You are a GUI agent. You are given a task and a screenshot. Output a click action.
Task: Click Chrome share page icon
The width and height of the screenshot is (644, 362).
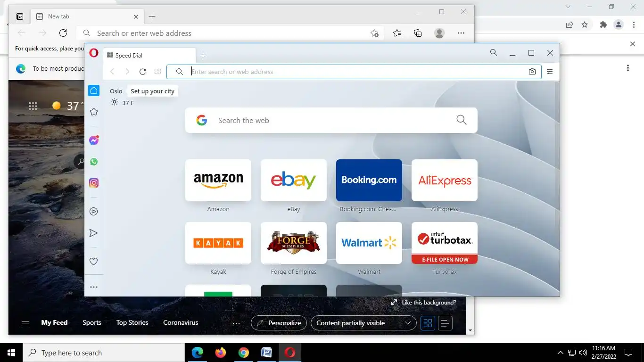point(570,25)
